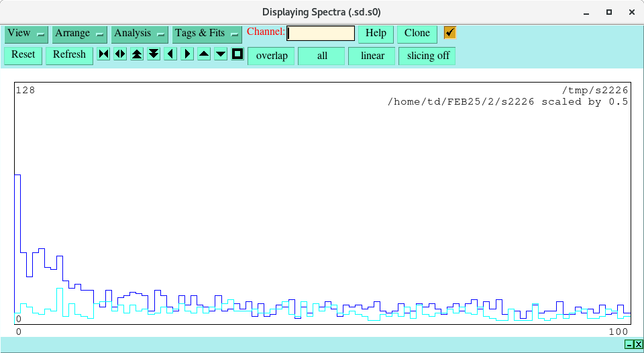
Task: Expand the Arrange dropdown menu
Action: [80, 34]
